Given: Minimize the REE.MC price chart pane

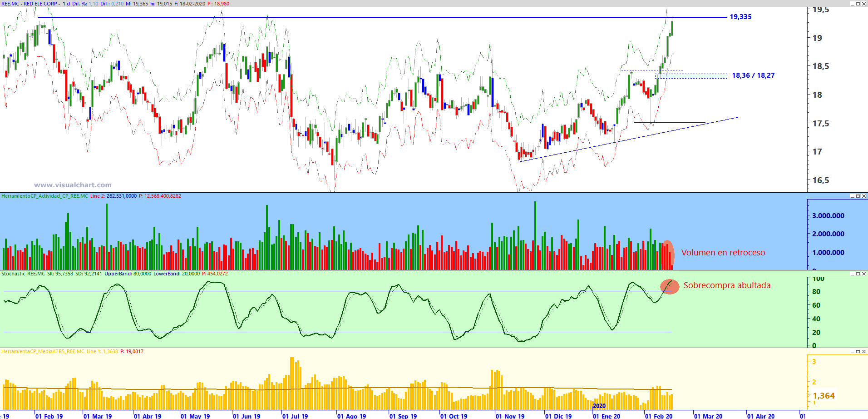Looking at the screenshot, I should click(852, 4).
